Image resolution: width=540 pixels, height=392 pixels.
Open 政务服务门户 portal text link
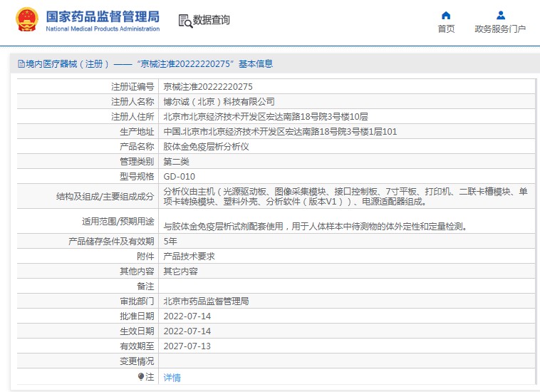(500, 29)
